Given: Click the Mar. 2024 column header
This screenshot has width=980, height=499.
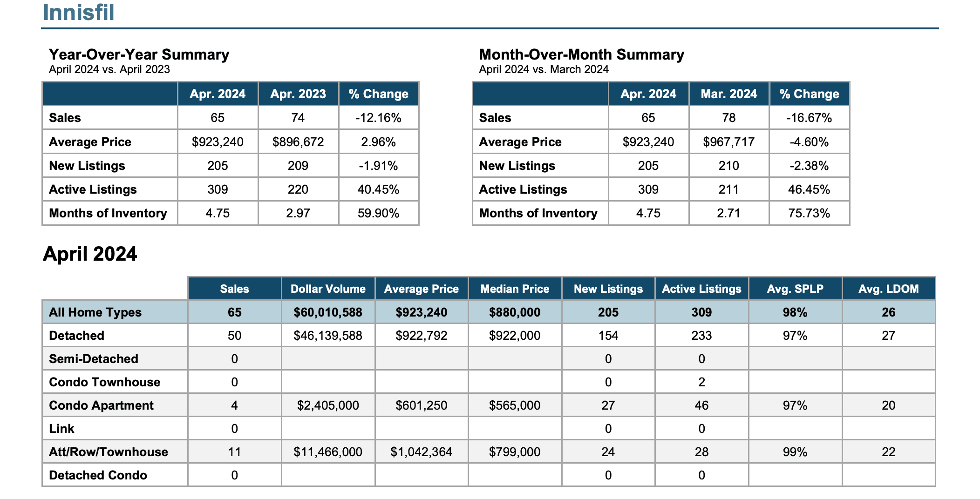Looking at the screenshot, I should [729, 94].
